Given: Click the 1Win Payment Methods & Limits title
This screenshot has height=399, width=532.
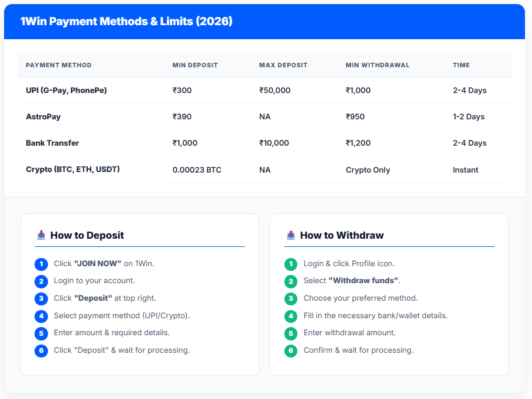Looking at the screenshot, I should point(126,22).
